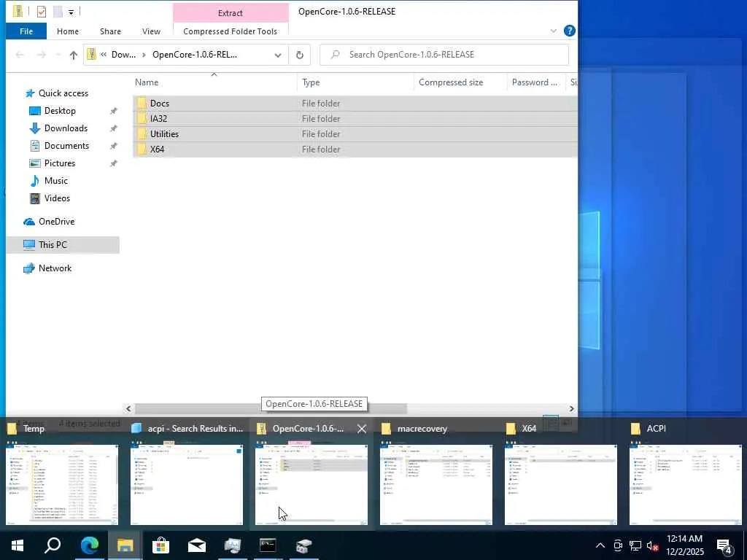Viewport: 747px width, 560px height.
Task: Open Documents in navigation pane
Action: (66, 146)
